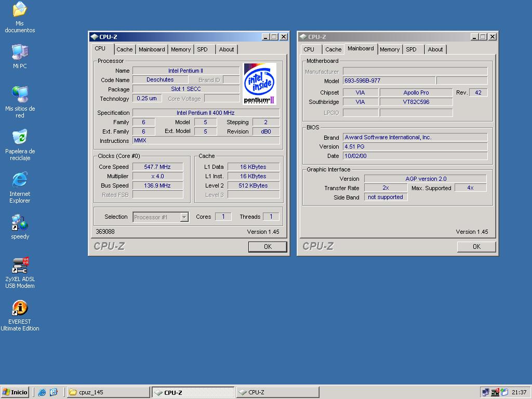
Task: Click the Name field Intel Pentium II
Action: pos(185,71)
